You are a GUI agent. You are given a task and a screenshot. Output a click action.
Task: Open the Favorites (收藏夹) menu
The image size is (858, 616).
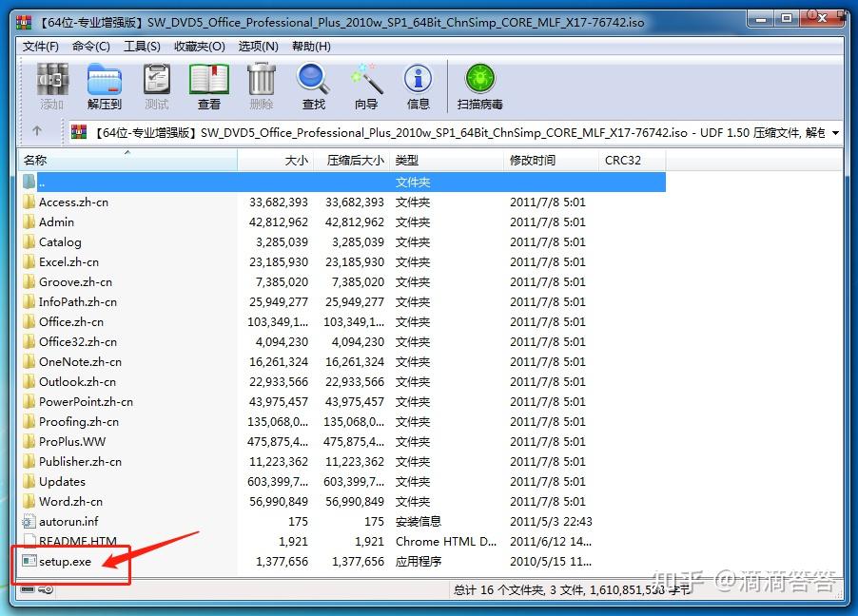point(199,47)
